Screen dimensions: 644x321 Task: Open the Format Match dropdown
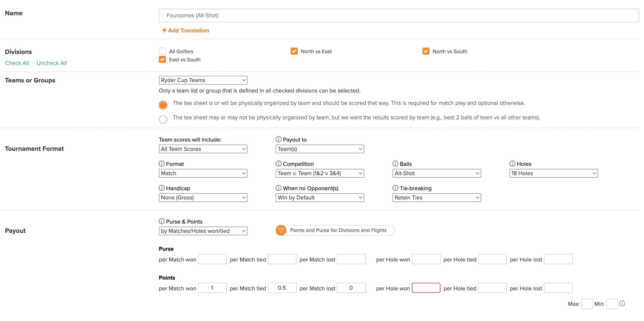pos(203,173)
